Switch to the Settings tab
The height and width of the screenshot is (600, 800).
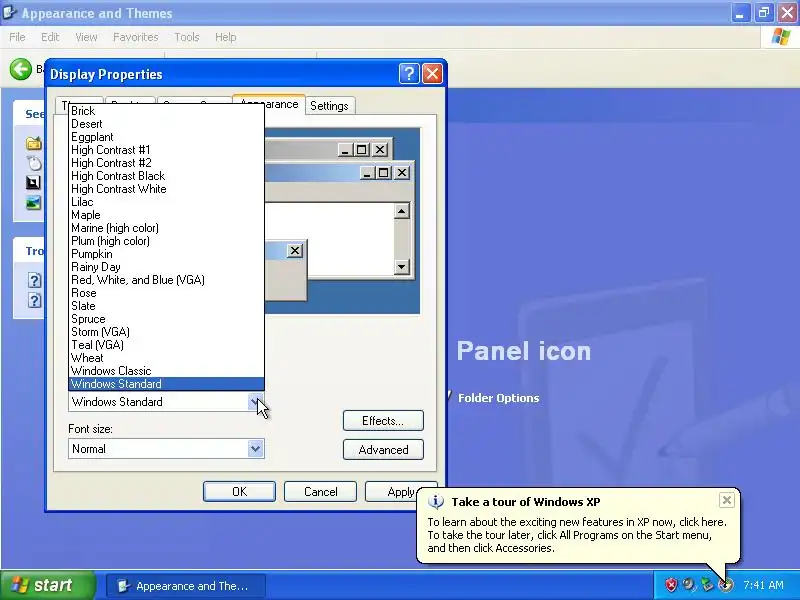click(x=329, y=106)
